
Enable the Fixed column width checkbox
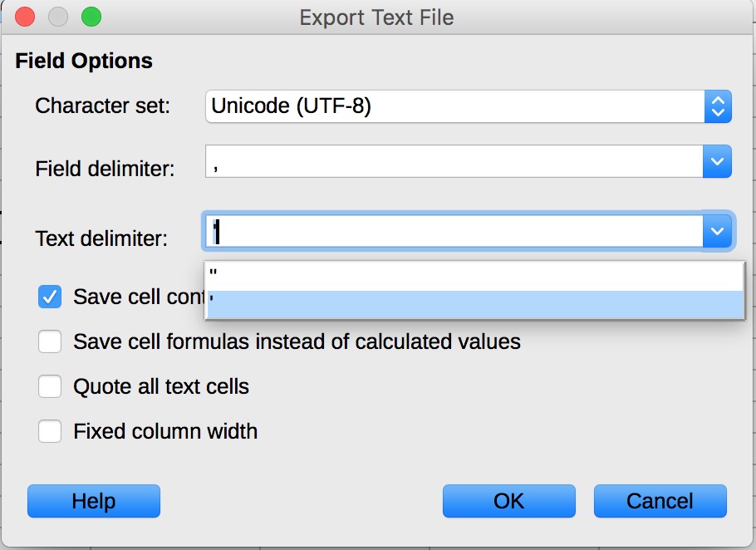pos(48,431)
